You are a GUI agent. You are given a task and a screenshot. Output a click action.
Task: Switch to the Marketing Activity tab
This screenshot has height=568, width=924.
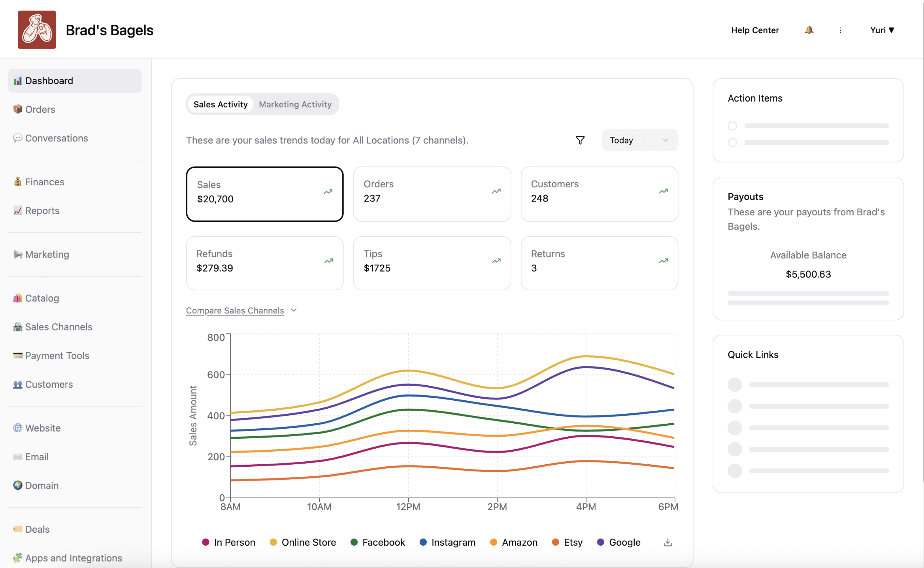[x=295, y=104]
